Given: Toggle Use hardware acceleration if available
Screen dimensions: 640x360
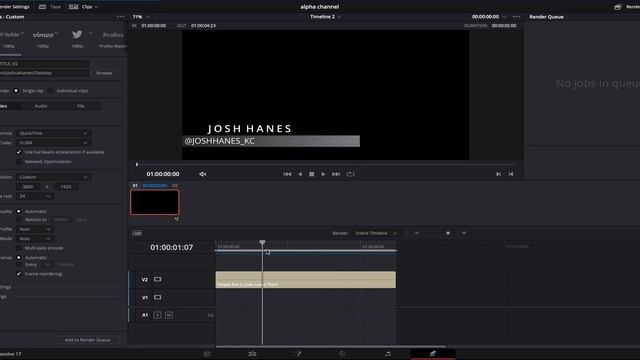Looking at the screenshot, I should 19,152.
